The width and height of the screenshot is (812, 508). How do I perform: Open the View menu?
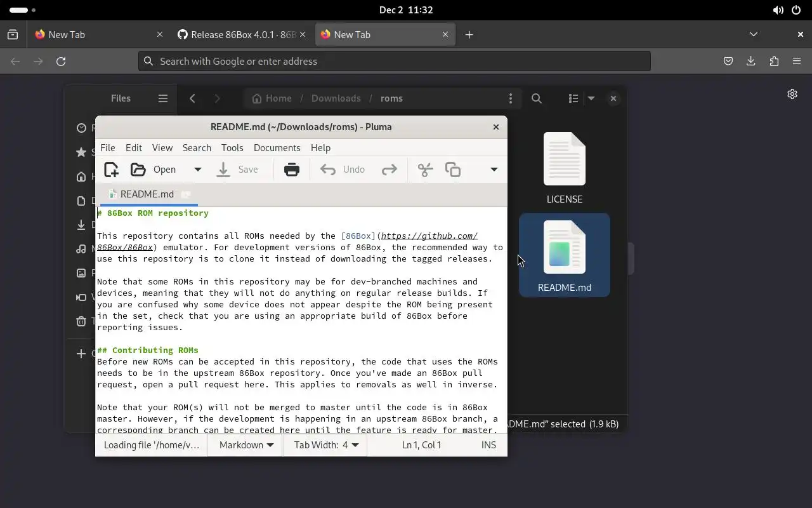(x=162, y=147)
